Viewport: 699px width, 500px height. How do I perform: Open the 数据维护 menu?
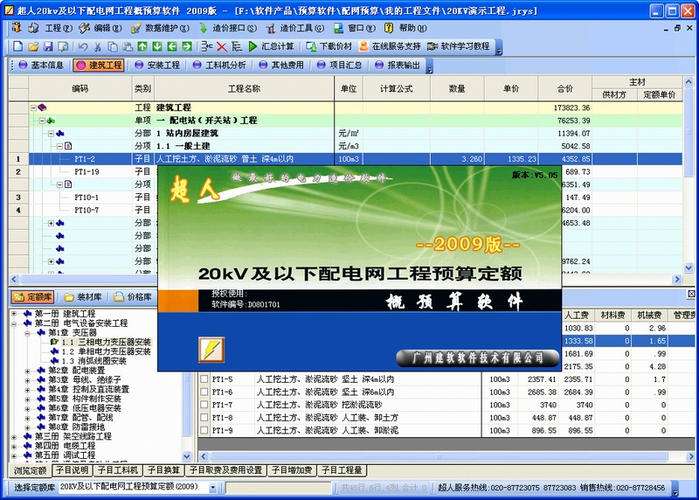167,28
